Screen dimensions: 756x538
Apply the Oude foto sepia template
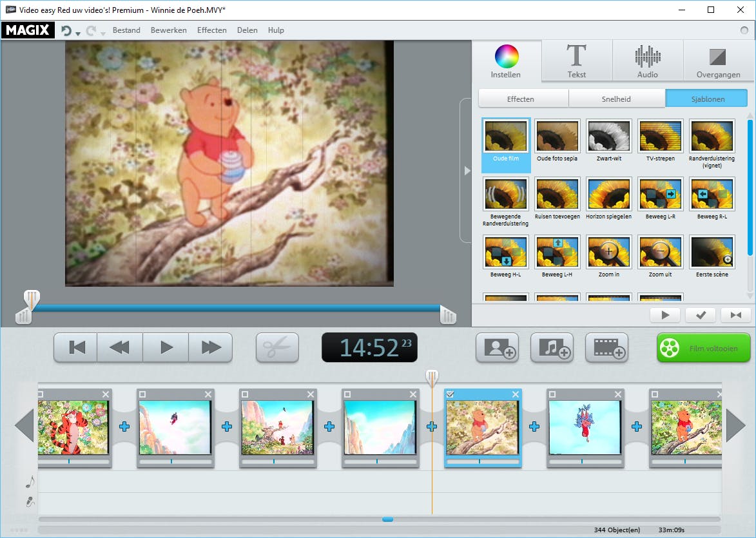pyautogui.click(x=557, y=140)
